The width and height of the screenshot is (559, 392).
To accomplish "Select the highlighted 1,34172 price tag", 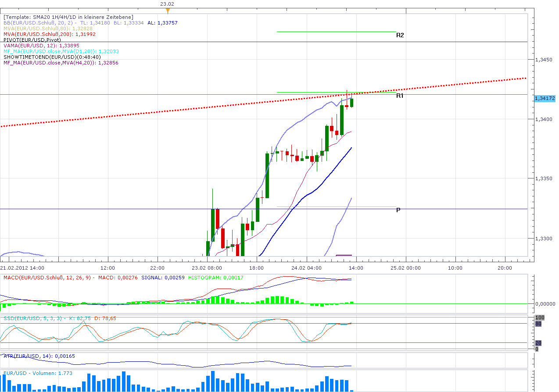I will tap(545, 99).
